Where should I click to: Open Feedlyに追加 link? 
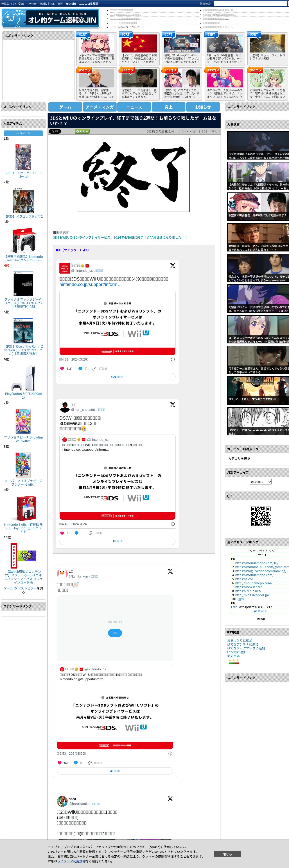tap(237, 652)
